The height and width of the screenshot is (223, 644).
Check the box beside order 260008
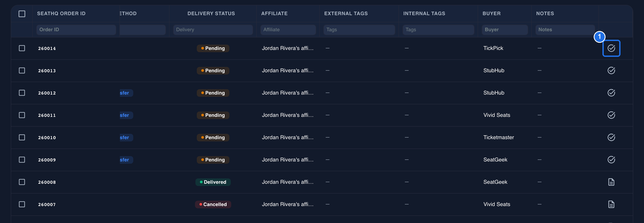22,182
